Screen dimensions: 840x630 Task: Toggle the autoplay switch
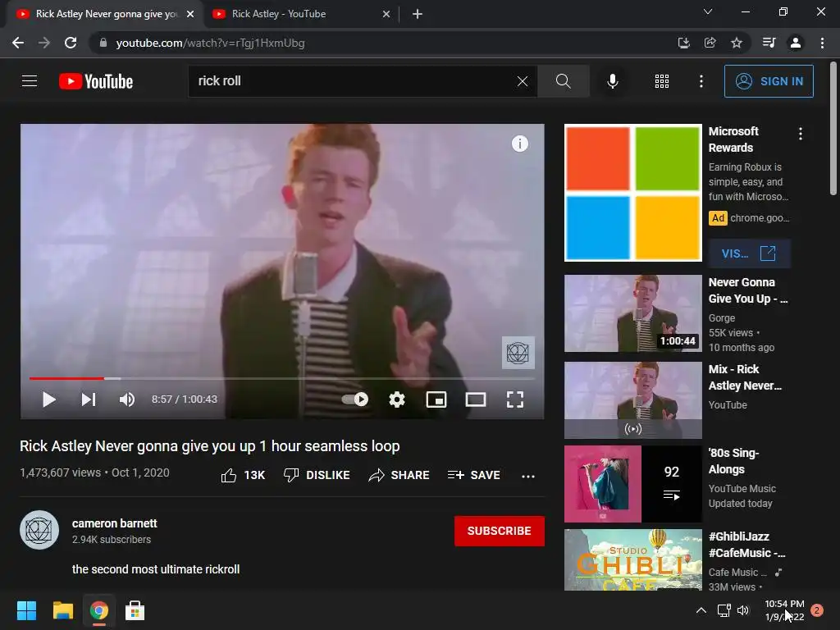355,399
